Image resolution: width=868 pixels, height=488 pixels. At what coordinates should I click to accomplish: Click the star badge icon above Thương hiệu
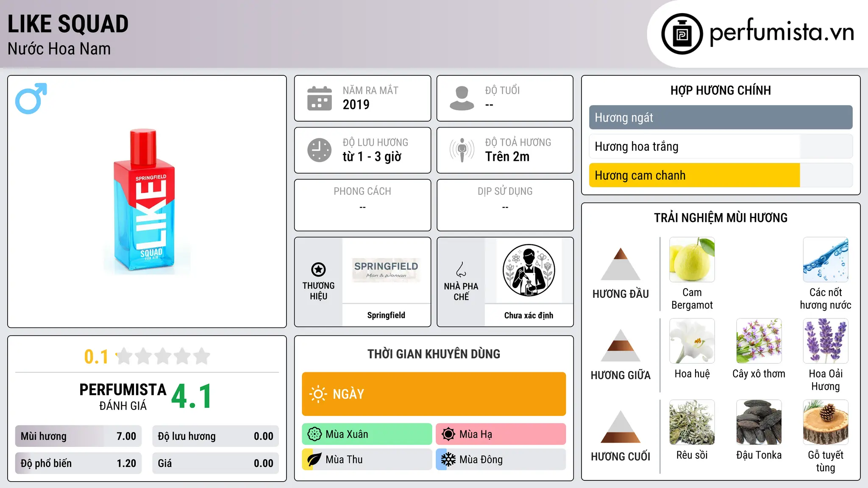(318, 269)
